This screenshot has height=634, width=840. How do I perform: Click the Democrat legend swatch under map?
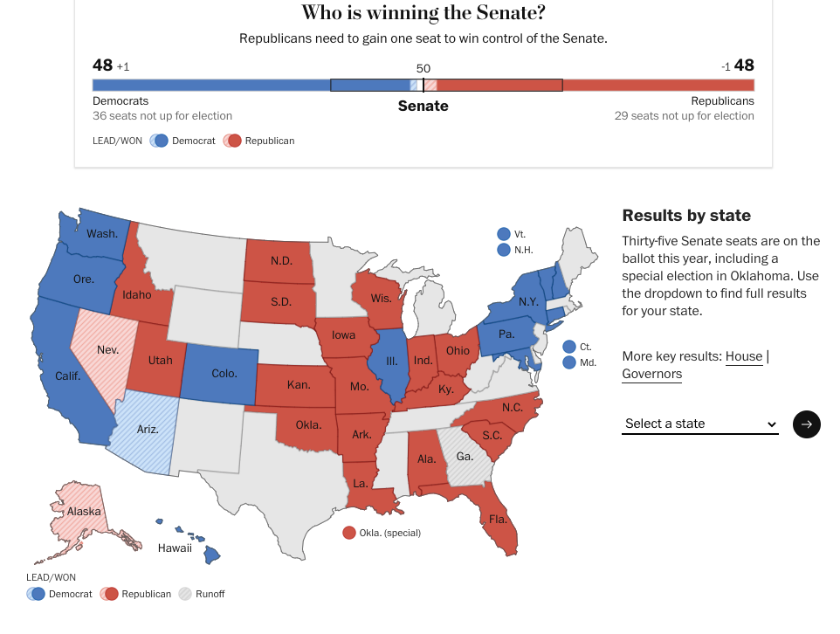tap(36, 594)
